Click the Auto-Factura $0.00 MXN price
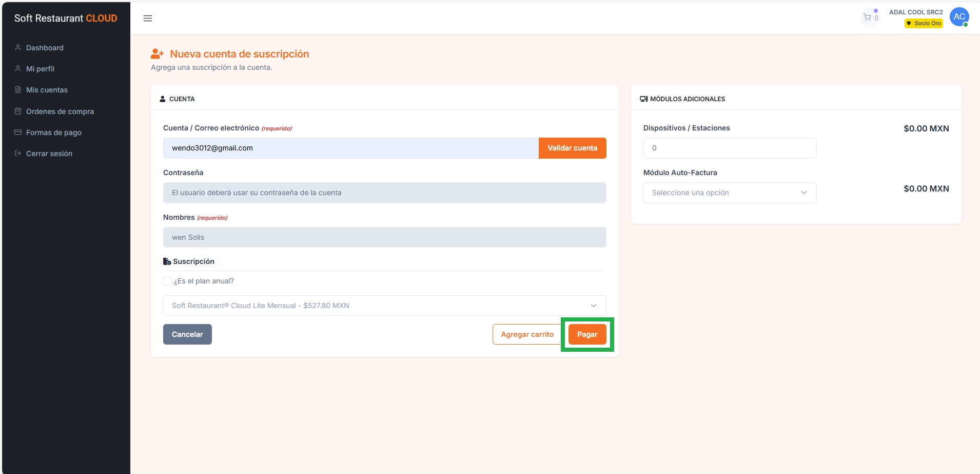 pos(926,188)
